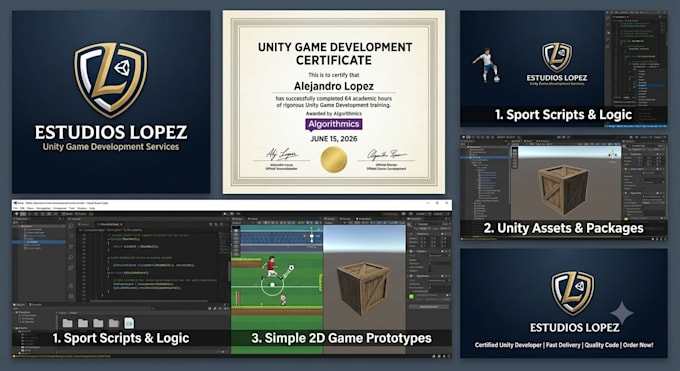This screenshot has width=680, height=371.
Task: Click the 'Alejandro Lopez' name on the certificate
Action: 333,86
